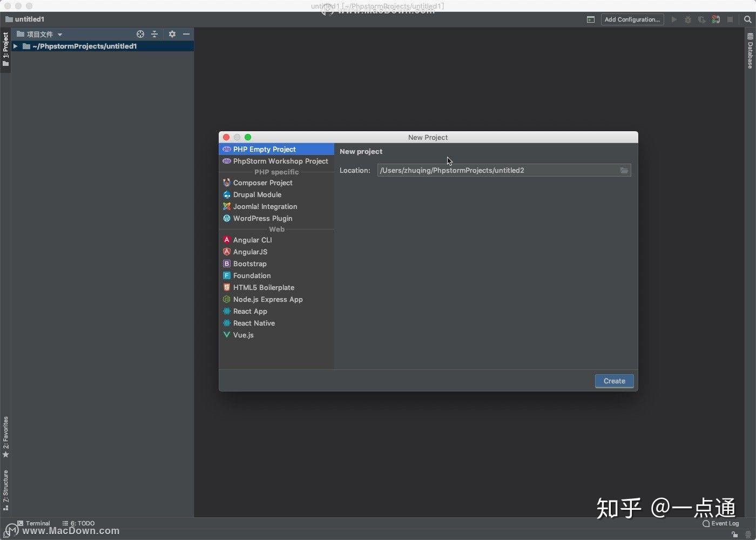Click the Stop square icon
Image resolution: width=756 pixels, height=540 pixels.
(x=730, y=19)
